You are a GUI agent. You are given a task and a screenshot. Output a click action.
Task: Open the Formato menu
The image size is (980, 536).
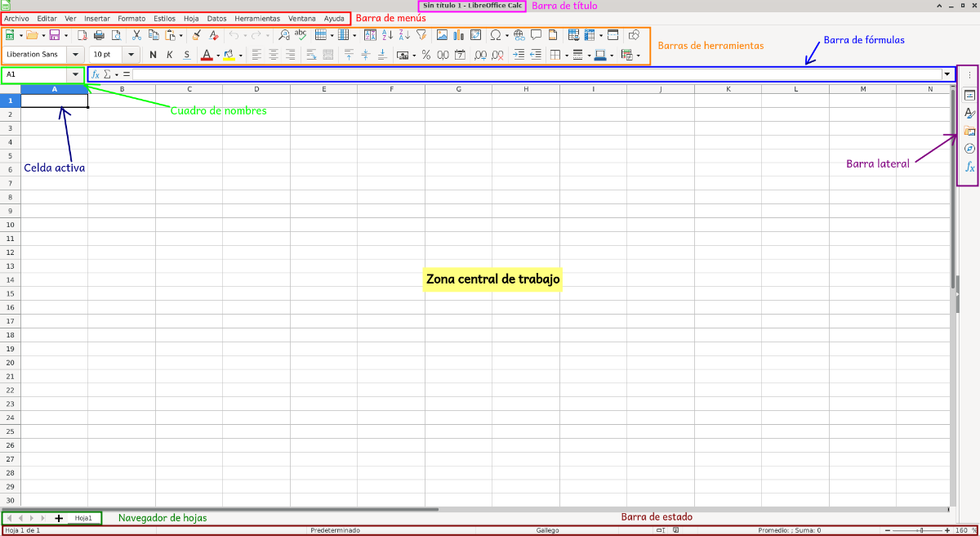pyautogui.click(x=131, y=18)
